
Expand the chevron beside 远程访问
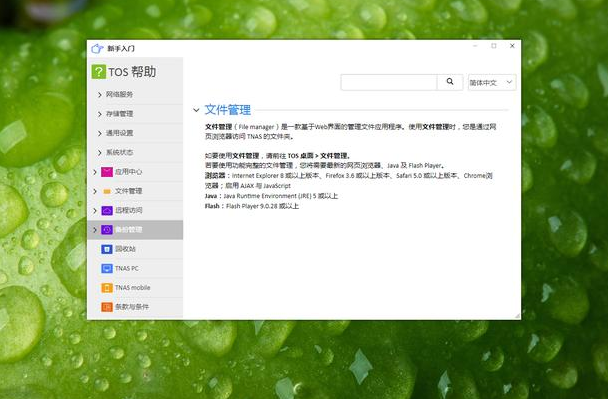coord(95,211)
